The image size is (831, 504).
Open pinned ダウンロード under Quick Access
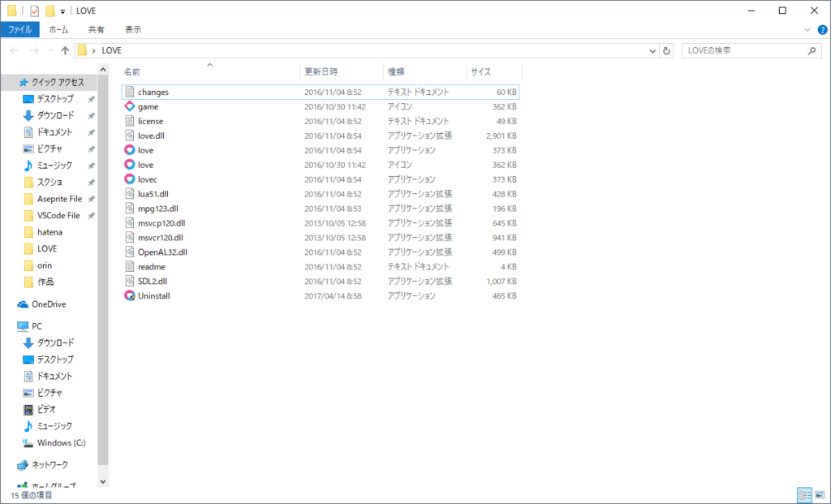click(55, 115)
